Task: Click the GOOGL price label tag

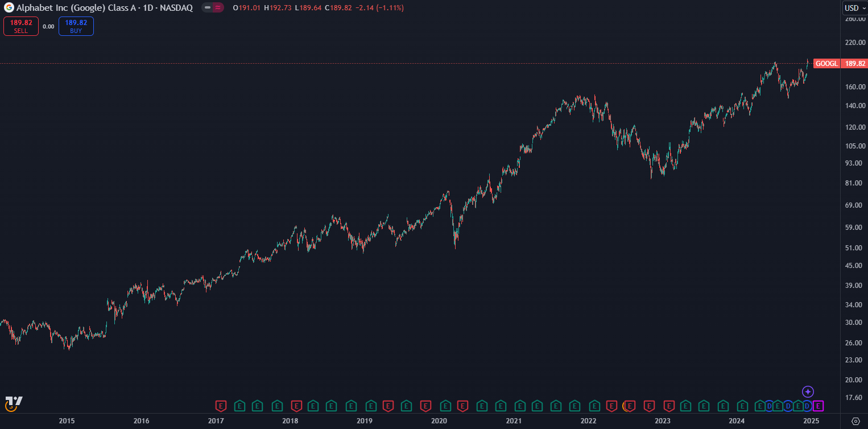Action: [826, 64]
